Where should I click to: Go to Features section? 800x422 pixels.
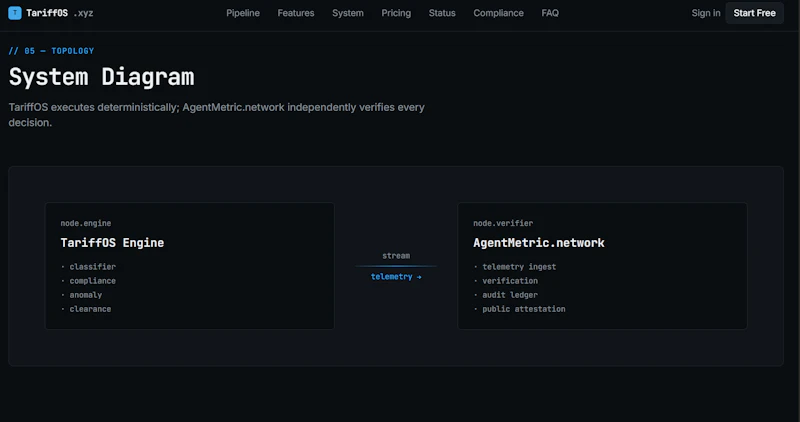click(x=296, y=13)
